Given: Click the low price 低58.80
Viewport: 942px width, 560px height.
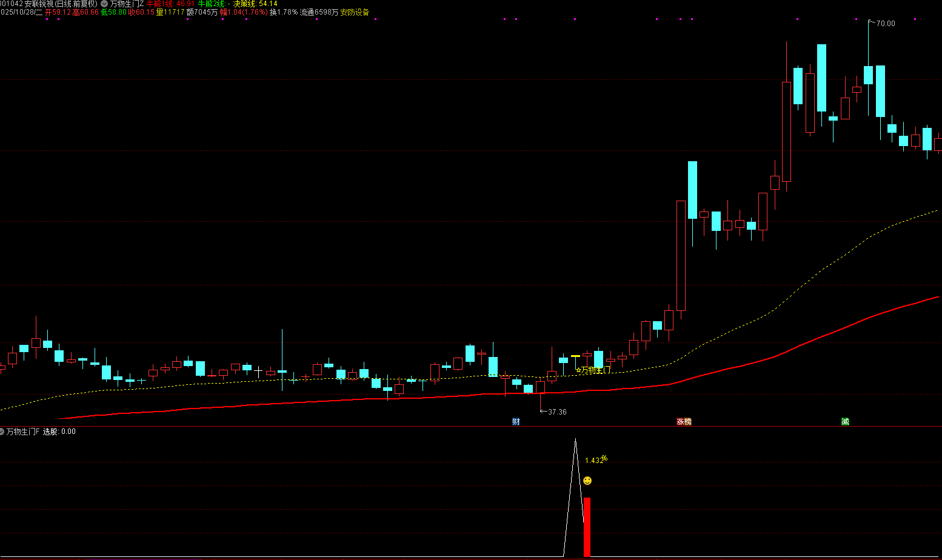Looking at the screenshot, I should point(113,12).
